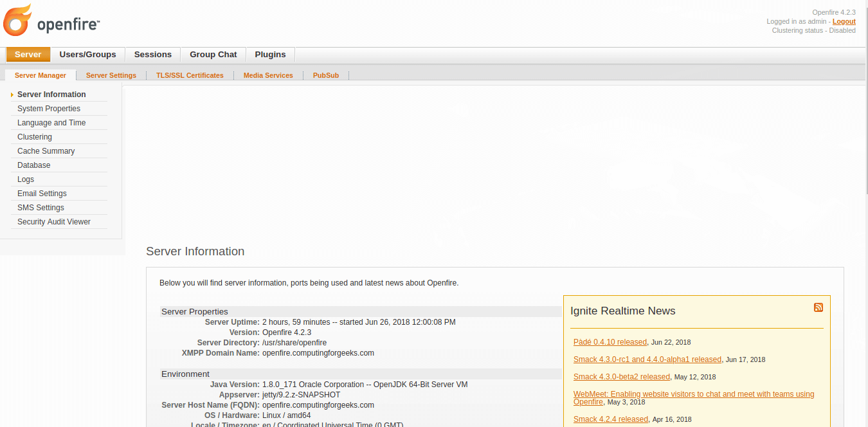868x427 pixels.
Task: Open the Sessions tab
Action: click(x=152, y=54)
